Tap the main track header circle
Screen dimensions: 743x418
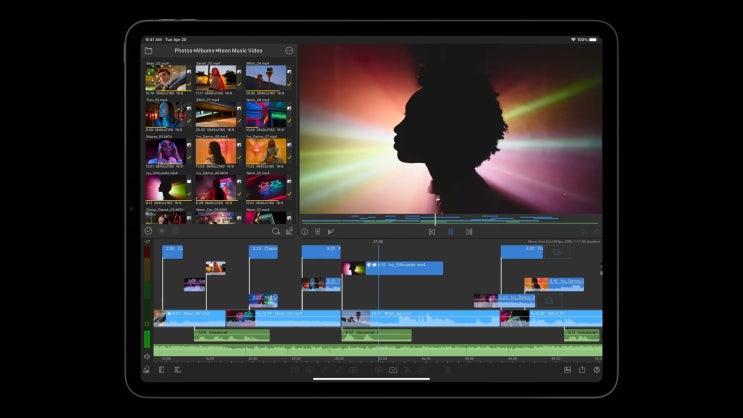click(x=147, y=324)
